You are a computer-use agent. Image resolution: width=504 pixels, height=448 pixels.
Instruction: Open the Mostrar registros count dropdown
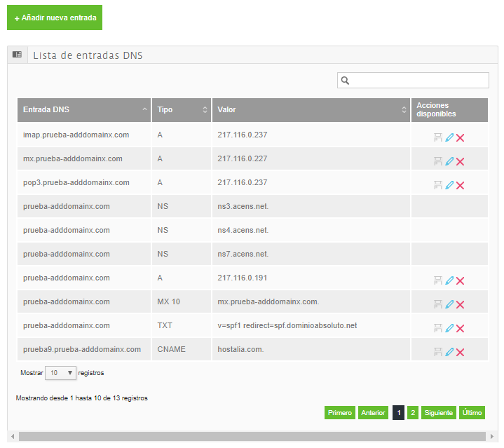click(x=60, y=373)
